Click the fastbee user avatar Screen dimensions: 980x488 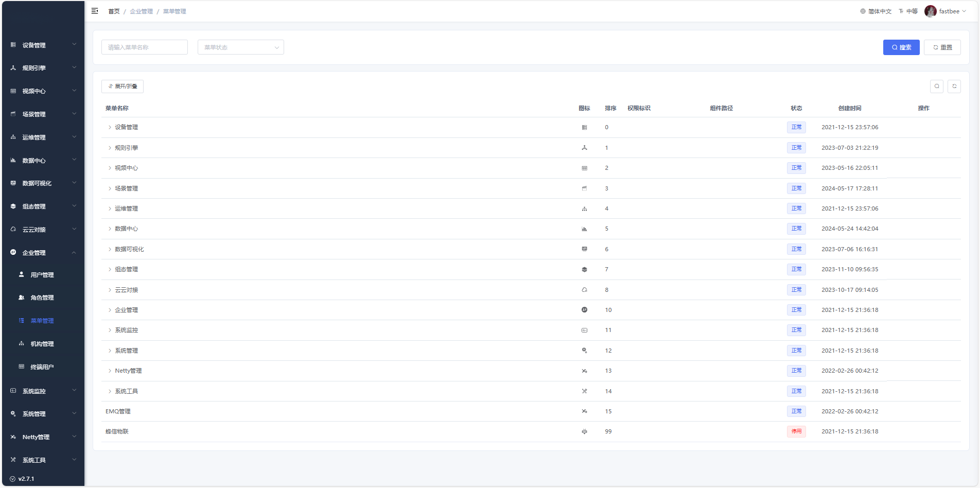930,11
